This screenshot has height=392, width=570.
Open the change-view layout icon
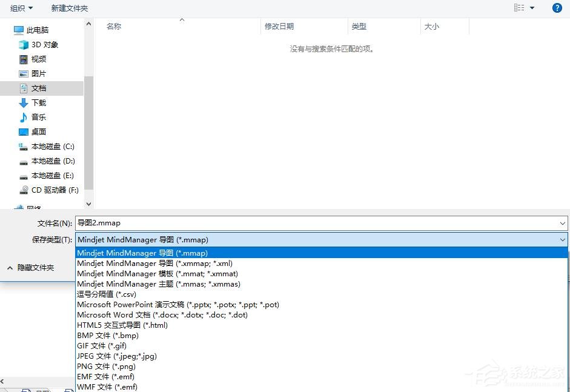[518, 7]
